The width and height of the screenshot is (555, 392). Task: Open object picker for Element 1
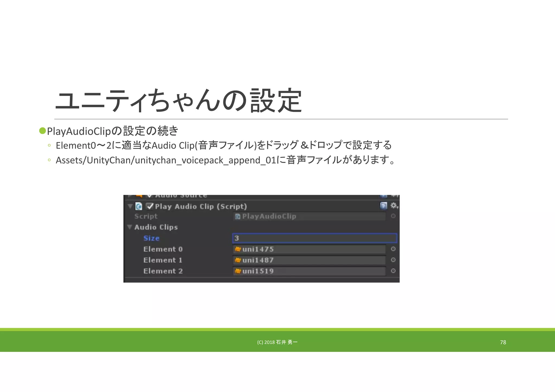coord(393,260)
